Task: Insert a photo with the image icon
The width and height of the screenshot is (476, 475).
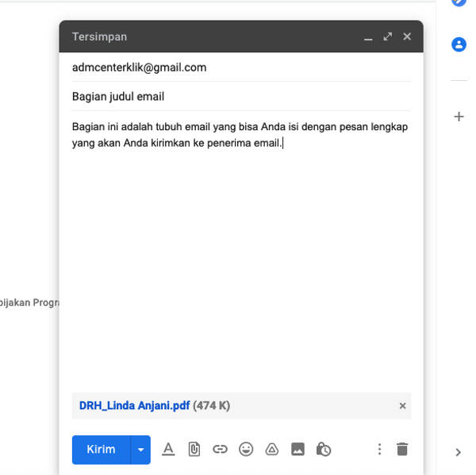Action: [297, 450]
